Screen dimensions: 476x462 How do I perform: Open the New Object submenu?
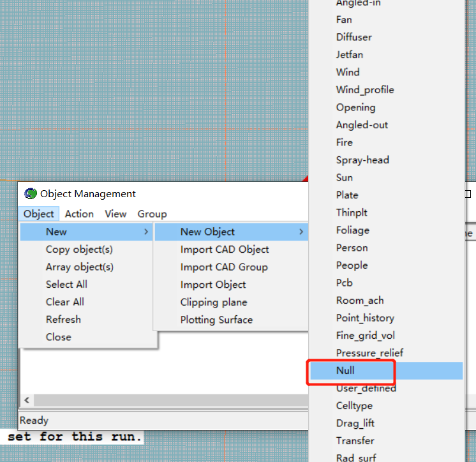tap(232, 232)
